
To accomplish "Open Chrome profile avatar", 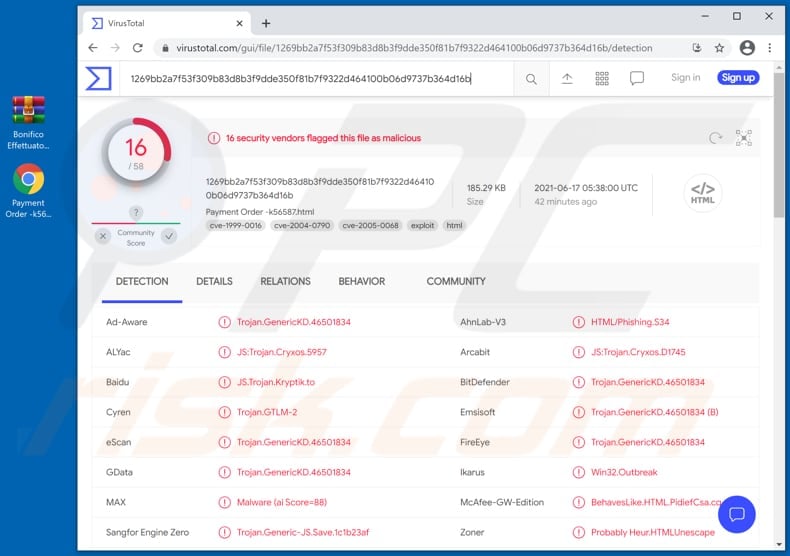I will pos(747,48).
